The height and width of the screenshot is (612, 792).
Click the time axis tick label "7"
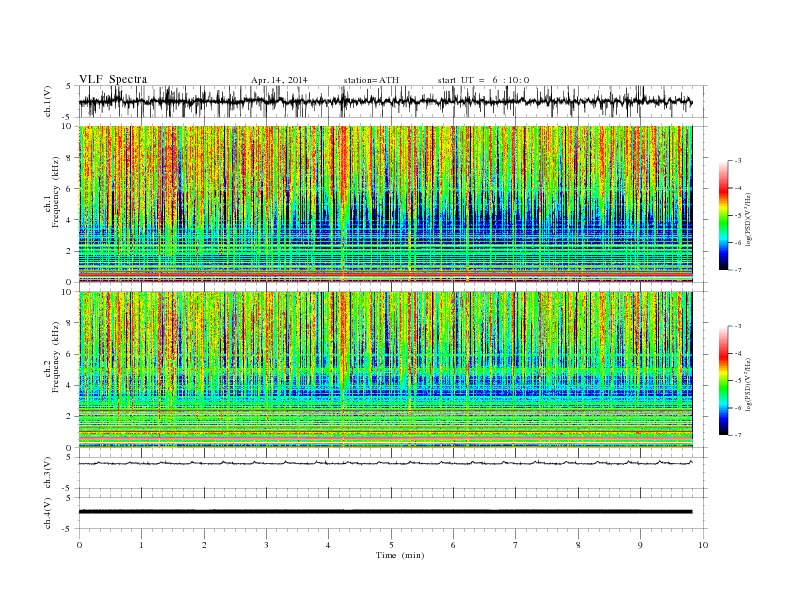(x=516, y=545)
